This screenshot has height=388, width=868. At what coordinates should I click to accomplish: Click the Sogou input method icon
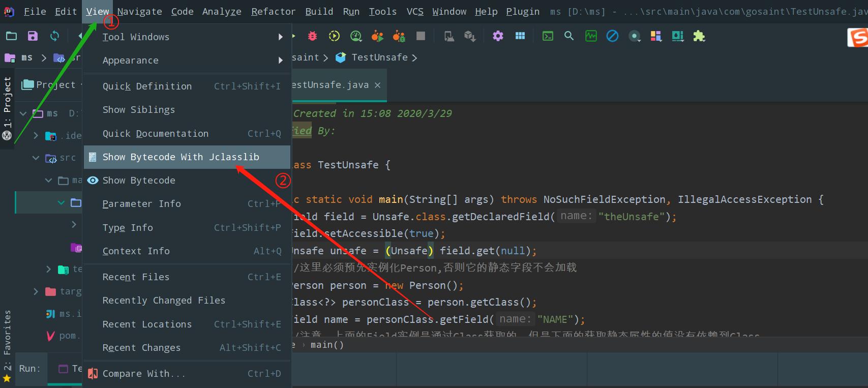pyautogui.click(x=858, y=38)
